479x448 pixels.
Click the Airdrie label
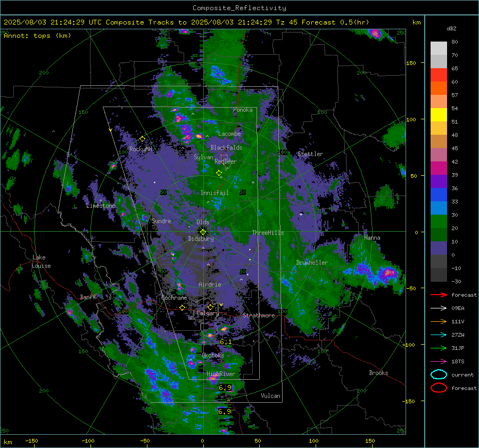[x=210, y=284]
